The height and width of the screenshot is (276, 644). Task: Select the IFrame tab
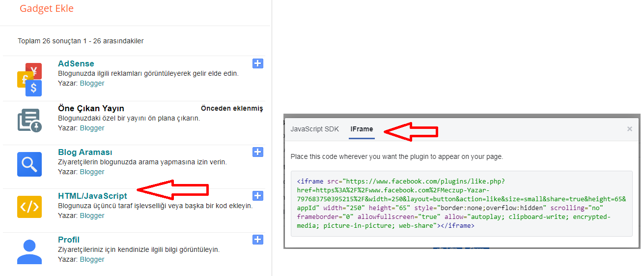[x=362, y=129]
